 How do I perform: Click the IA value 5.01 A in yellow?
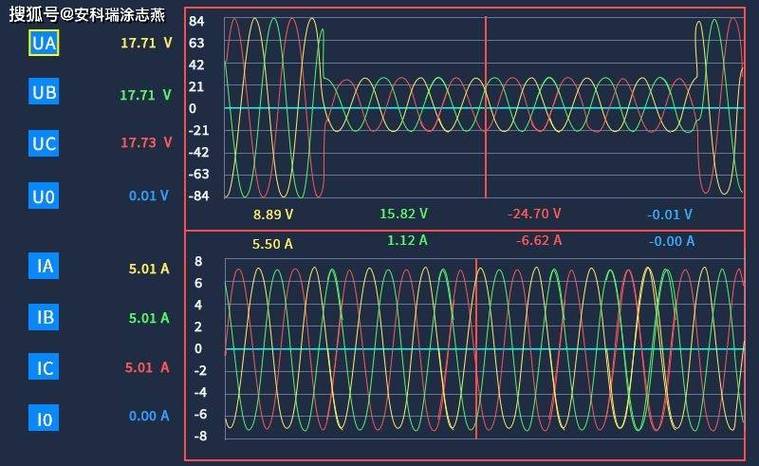coord(149,269)
